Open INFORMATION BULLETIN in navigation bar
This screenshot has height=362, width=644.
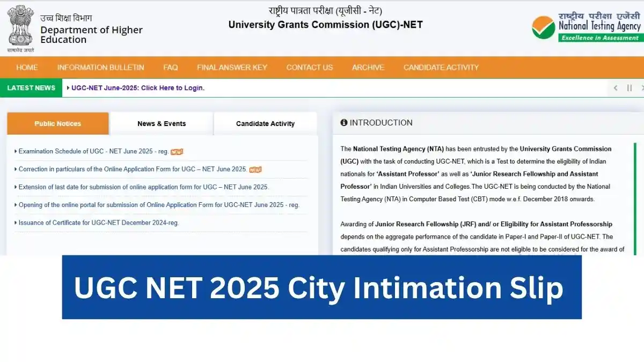pos(100,68)
